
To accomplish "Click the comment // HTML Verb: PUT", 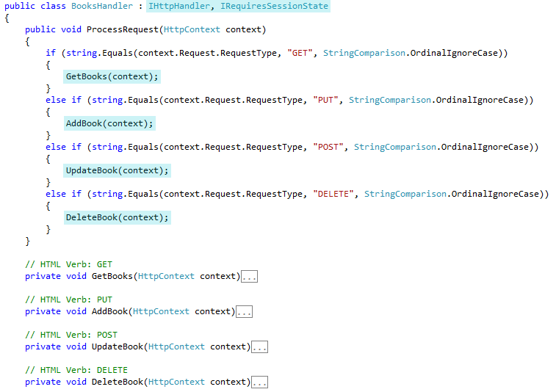I will click(x=68, y=300).
